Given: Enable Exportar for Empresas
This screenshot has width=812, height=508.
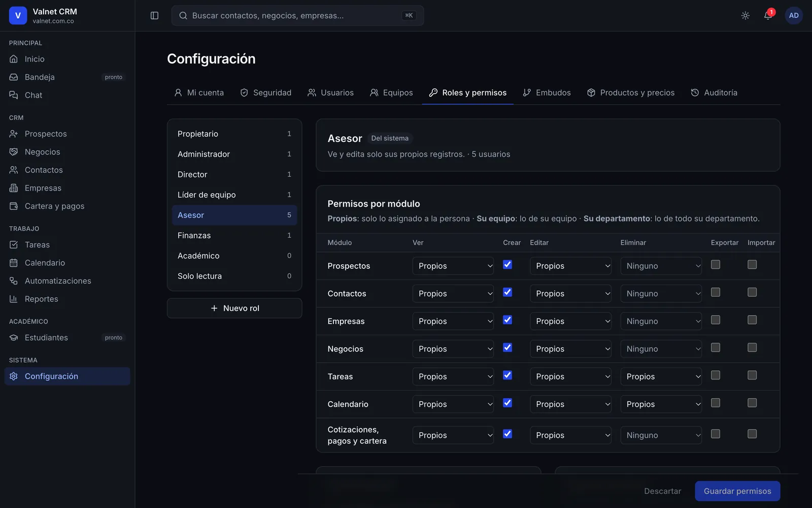Looking at the screenshot, I should (x=716, y=320).
